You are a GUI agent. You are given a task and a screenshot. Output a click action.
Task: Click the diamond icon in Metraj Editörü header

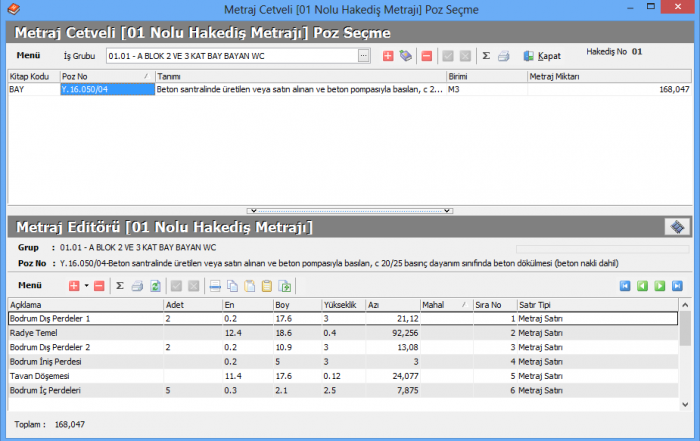(677, 227)
